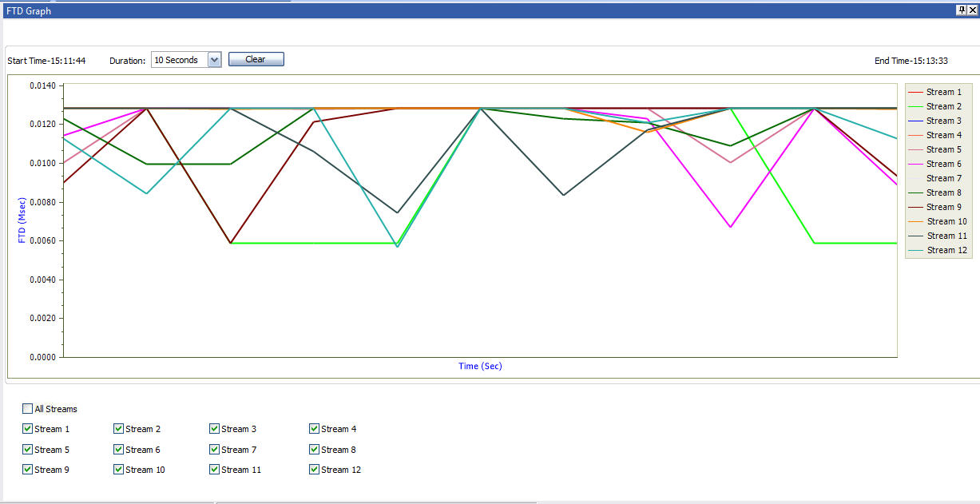
Task: Click the Duration label
Action: [x=127, y=61]
